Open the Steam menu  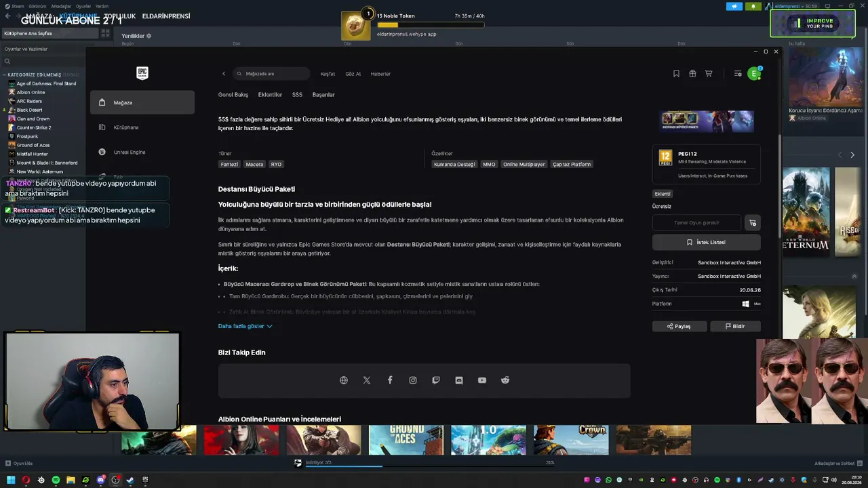[16, 6]
